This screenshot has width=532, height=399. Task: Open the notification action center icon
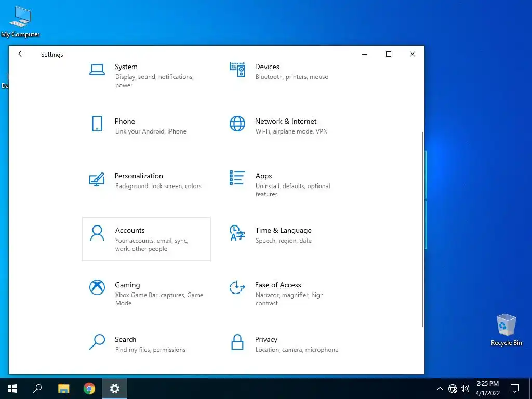[x=515, y=389]
